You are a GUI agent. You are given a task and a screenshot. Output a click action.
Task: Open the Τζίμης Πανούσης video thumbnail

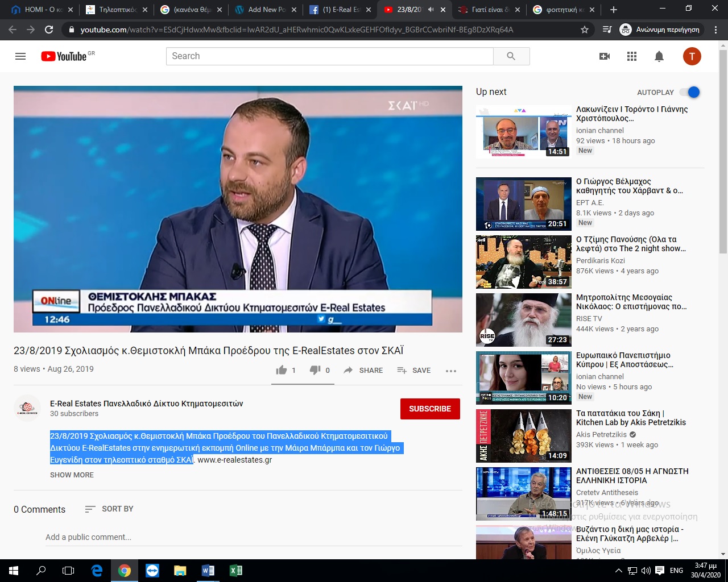tap(524, 262)
